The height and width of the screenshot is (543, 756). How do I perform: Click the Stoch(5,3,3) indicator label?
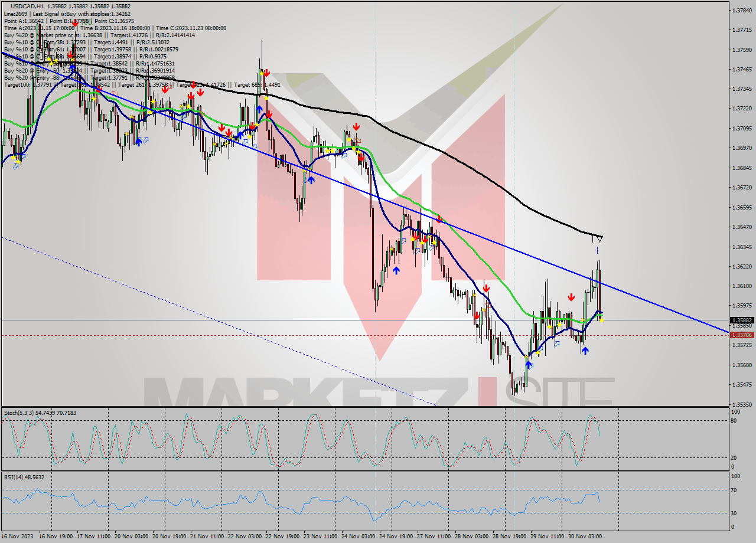click(x=40, y=413)
